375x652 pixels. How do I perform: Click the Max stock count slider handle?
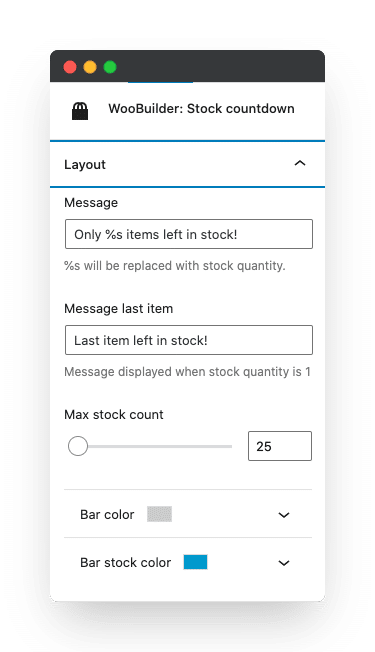point(78,446)
